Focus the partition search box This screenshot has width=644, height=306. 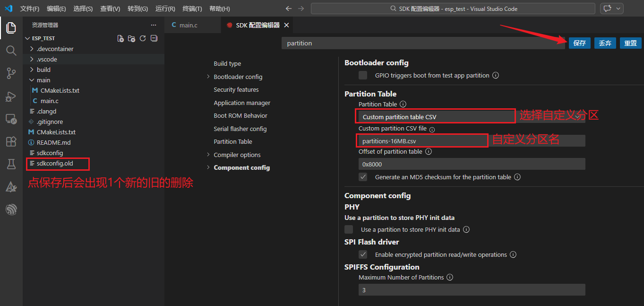pyautogui.click(x=423, y=43)
